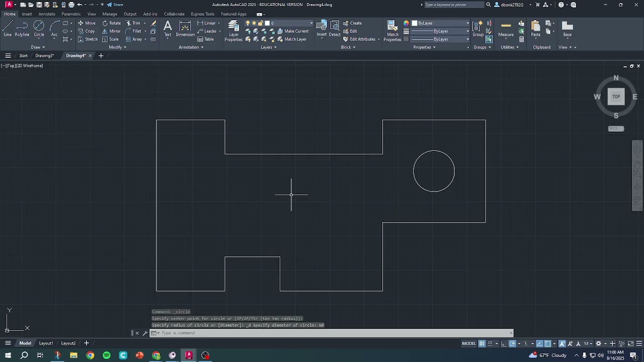Select the Text annotation tool
This screenshot has height=362, width=644.
168,29
